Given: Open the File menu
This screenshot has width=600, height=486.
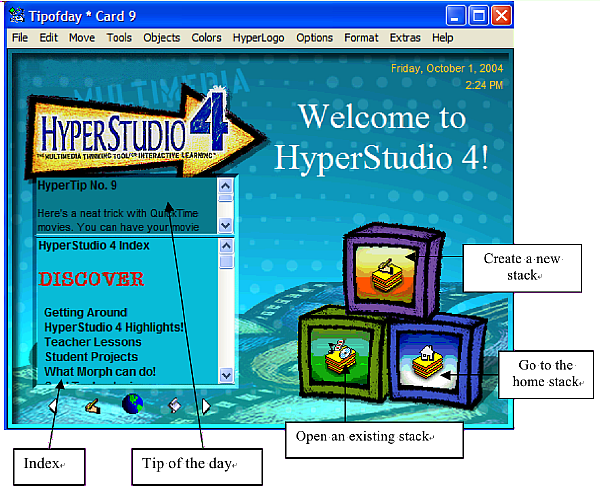Looking at the screenshot, I should (x=20, y=38).
